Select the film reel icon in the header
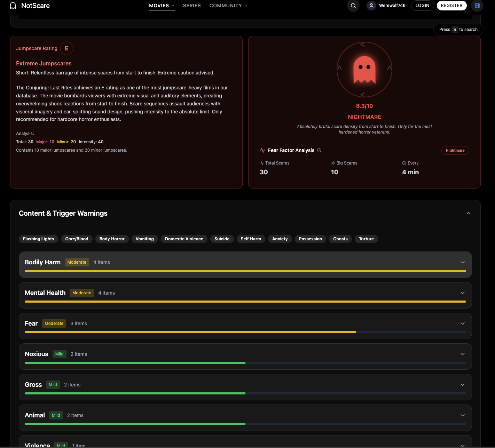The width and height of the screenshot is (495, 448). coord(477,6)
